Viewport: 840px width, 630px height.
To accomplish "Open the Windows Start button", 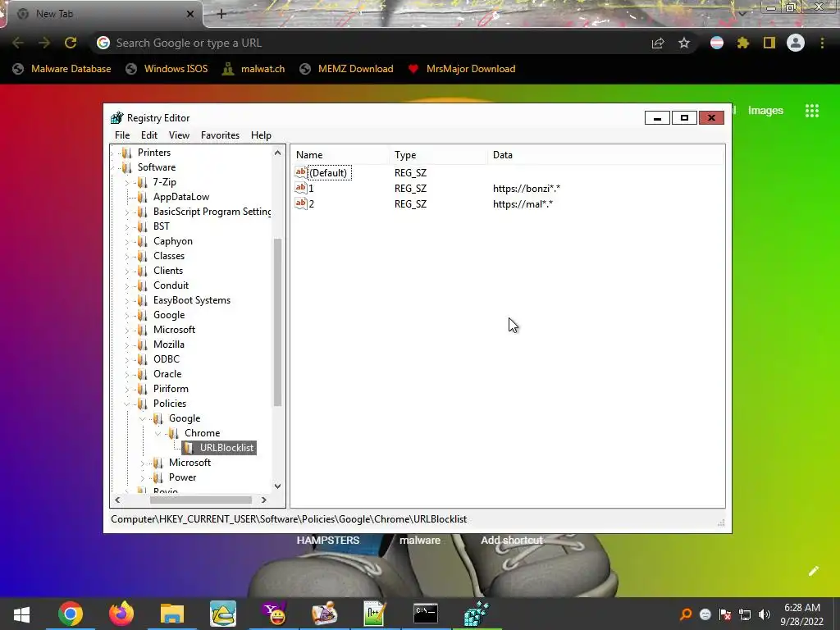I will click(x=21, y=614).
